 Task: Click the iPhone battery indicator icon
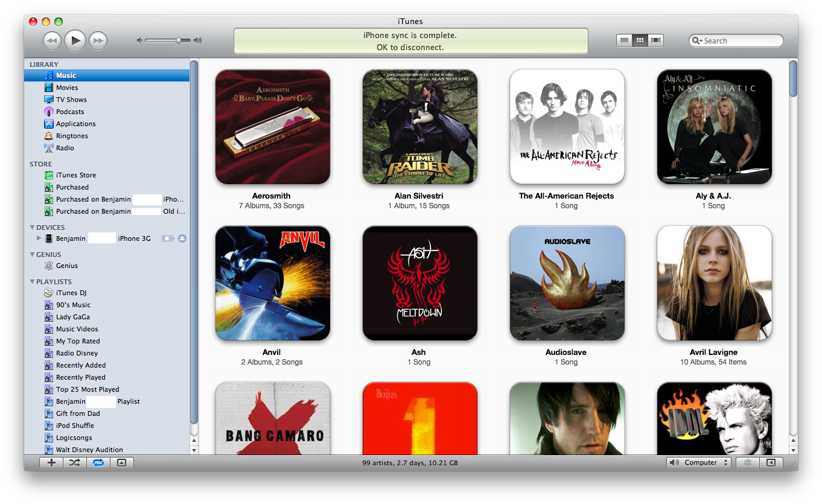click(x=168, y=238)
